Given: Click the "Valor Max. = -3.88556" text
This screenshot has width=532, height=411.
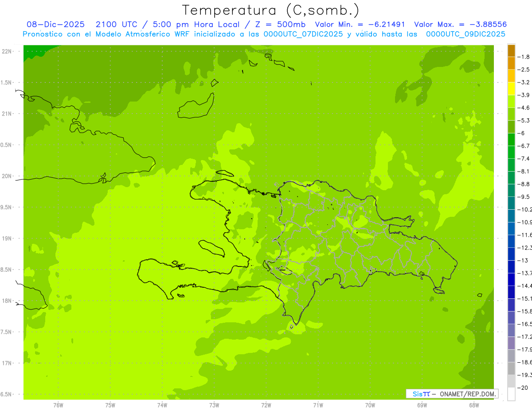Looking at the screenshot, I should (x=460, y=24).
